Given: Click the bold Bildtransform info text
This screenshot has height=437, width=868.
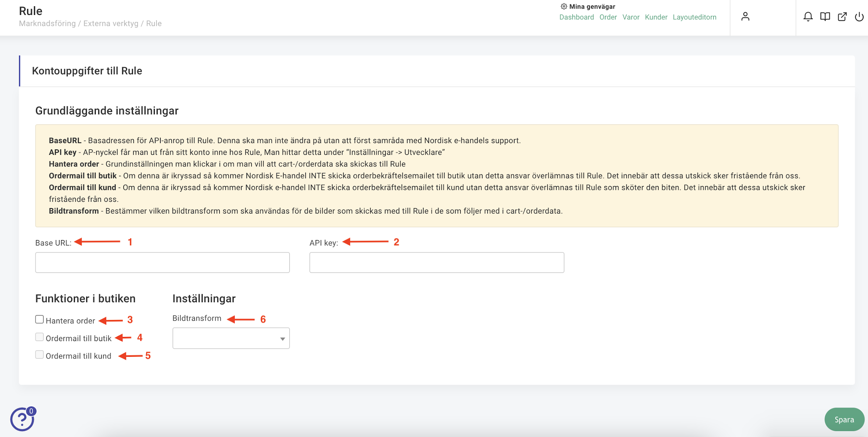Looking at the screenshot, I should click(x=74, y=211).
